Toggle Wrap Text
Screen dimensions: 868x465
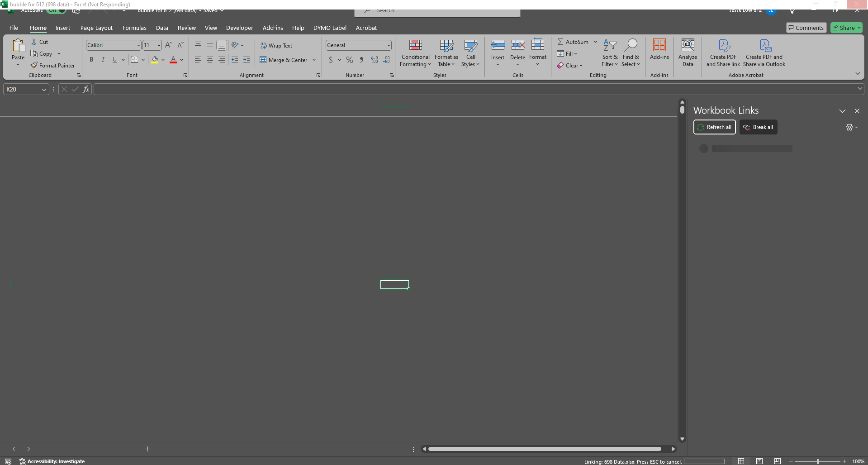276,45
